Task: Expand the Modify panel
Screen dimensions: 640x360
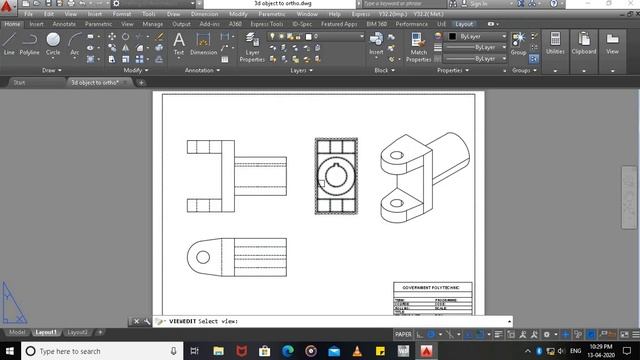Action: coord(136,70)
